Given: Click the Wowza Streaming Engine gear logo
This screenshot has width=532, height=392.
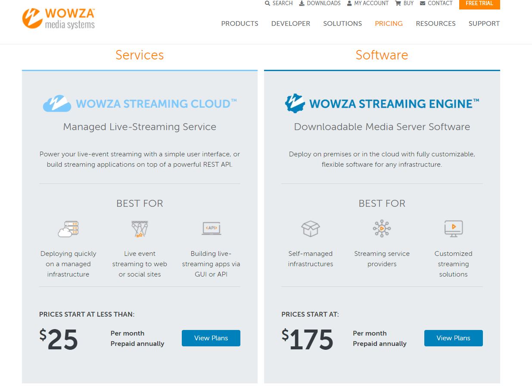Looking at the screenshot, I should [295, 103].
